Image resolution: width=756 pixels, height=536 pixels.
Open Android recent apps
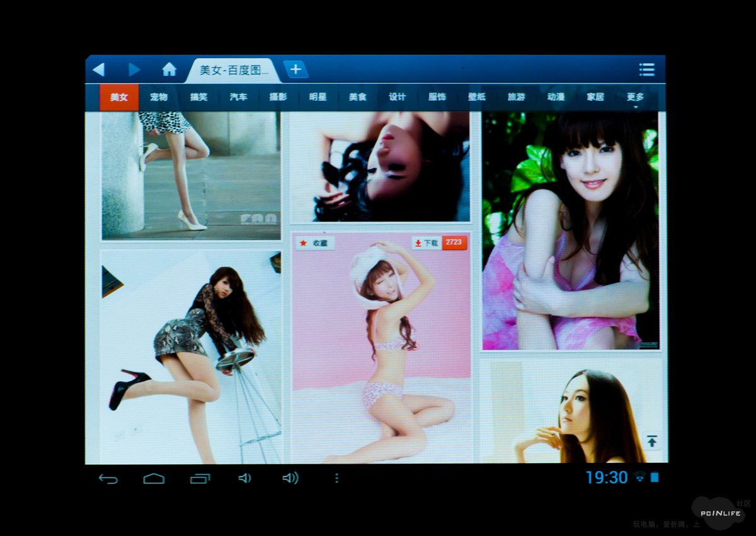click(x=200, y=479)
